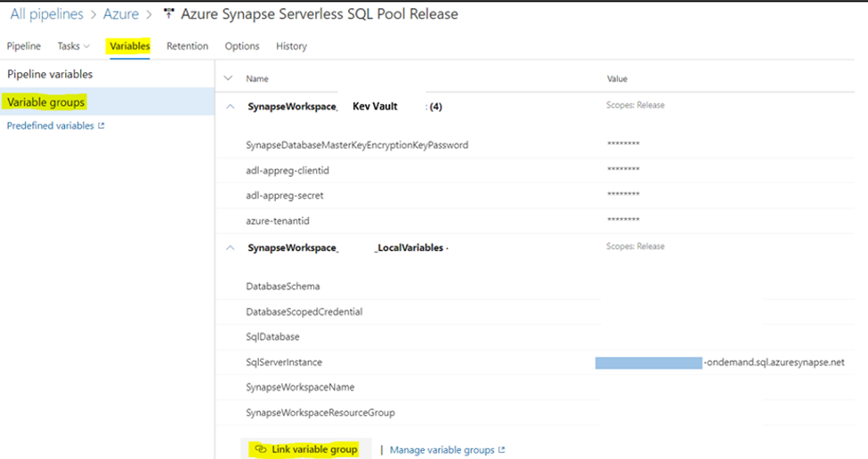The image size is (868, 459).
Task: Select the adl-appreg-secret variable row
Action: tap(535, 195)
